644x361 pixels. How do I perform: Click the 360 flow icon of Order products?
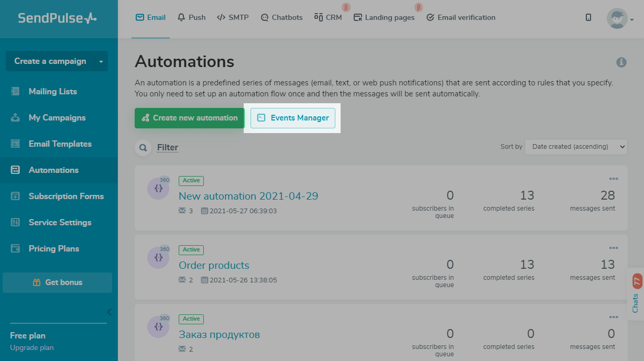158,257
